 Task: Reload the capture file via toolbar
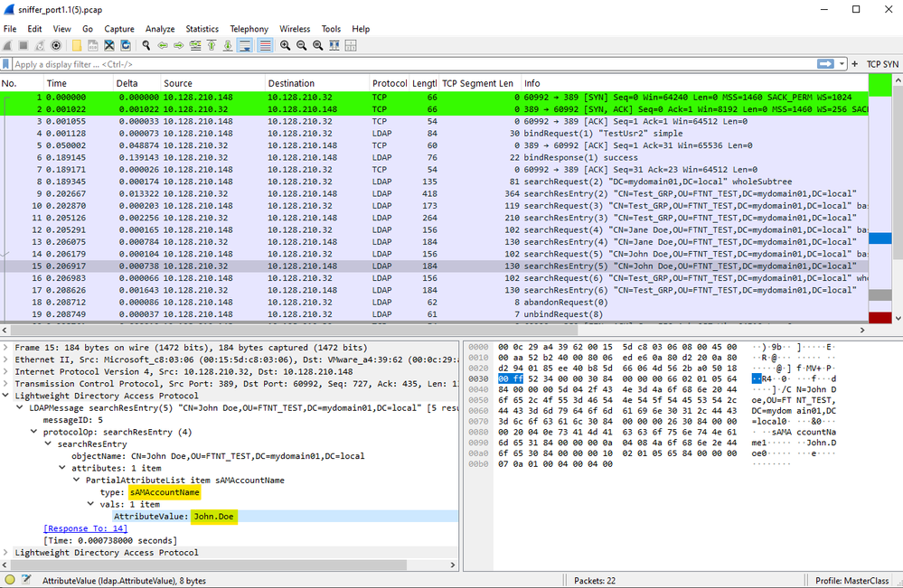125,45
